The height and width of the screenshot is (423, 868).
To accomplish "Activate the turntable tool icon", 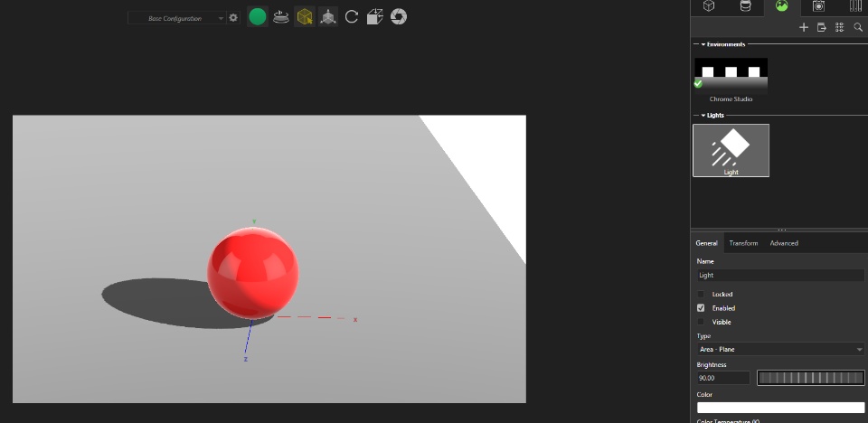I will point(281,17).
